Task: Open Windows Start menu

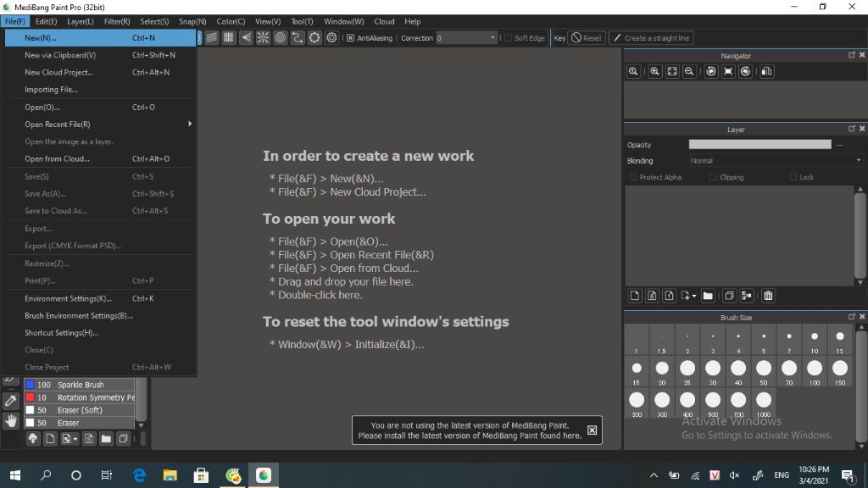Action: point(15,474)
